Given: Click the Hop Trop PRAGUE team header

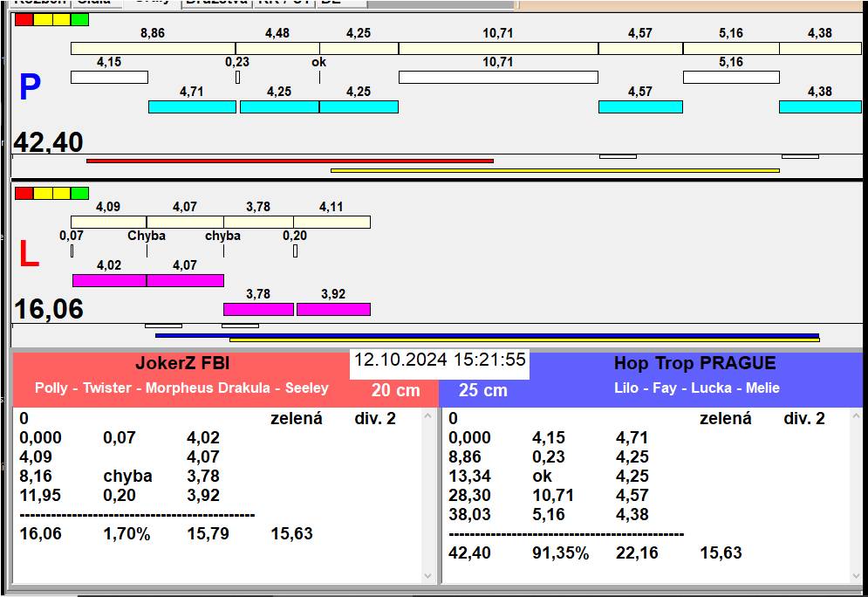Looking at the screenshot, I should pyautogui.click(x=694, y=363).
